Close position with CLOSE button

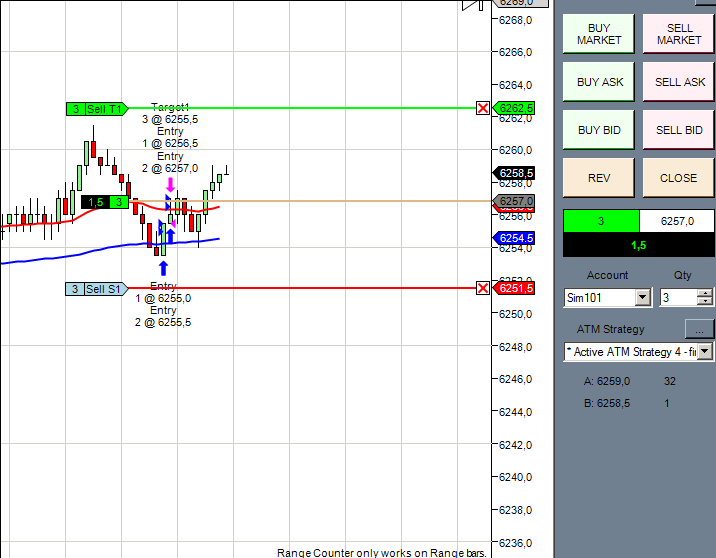pos(679,178)
